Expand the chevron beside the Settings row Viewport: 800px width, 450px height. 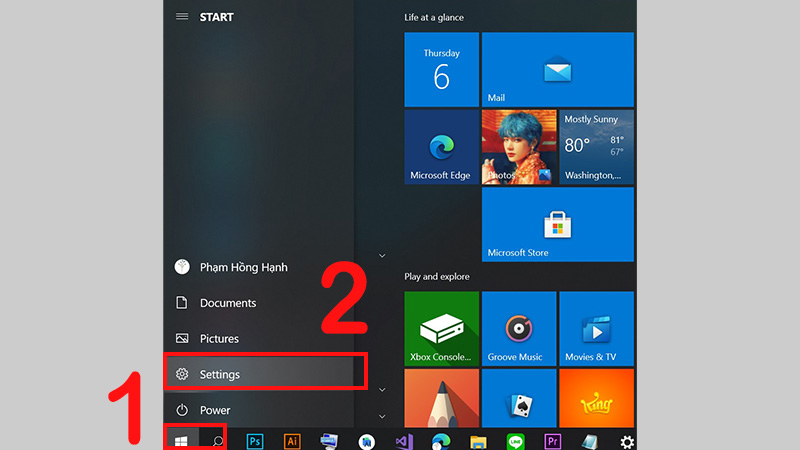[x=382, y=390]
